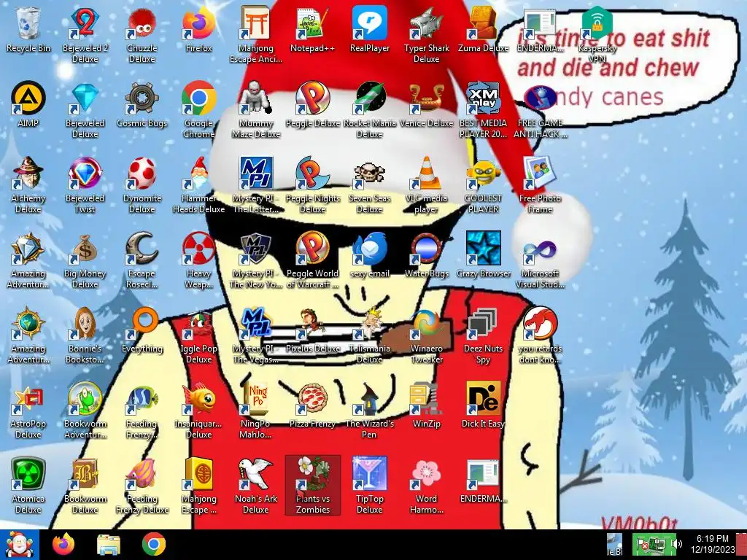Select the Heavy Weapon radiation icon
Image resolution: width=747 pixels, height=560 pixels.
[x=198, y=249]
